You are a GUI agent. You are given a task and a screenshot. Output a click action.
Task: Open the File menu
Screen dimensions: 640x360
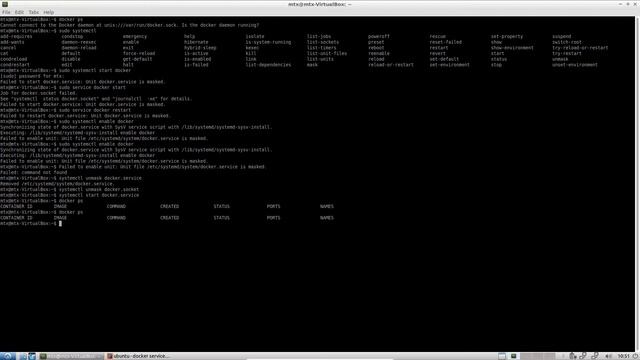(x=6, y=12)
